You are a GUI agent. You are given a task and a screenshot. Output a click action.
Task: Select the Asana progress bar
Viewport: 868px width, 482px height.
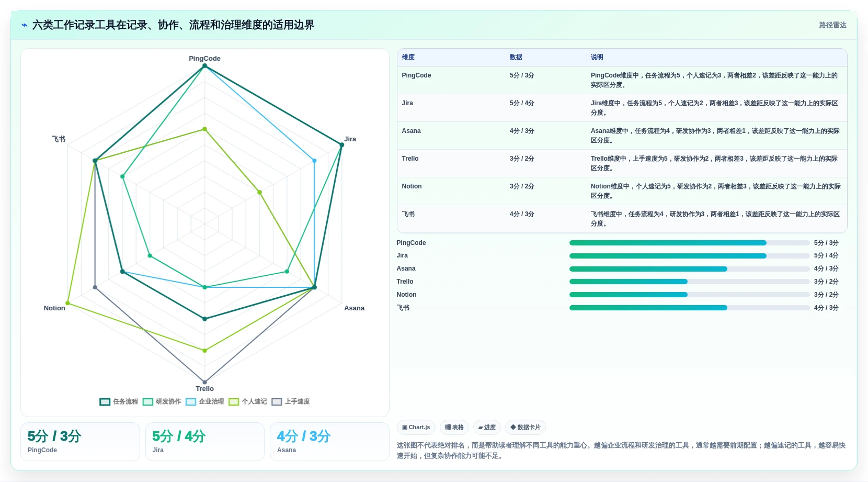[x=689, y=269]
